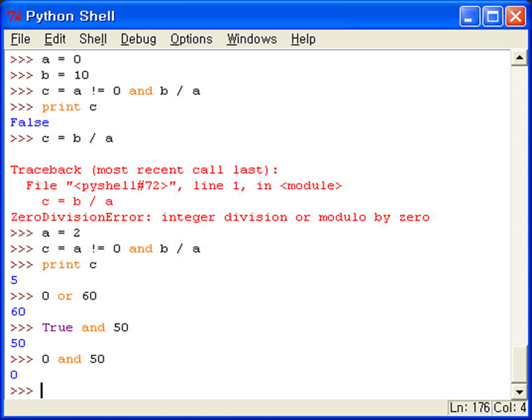The image size is (532, 420).
Task: Click the vertical scrollbar thumb
Action: pos(519,364)
